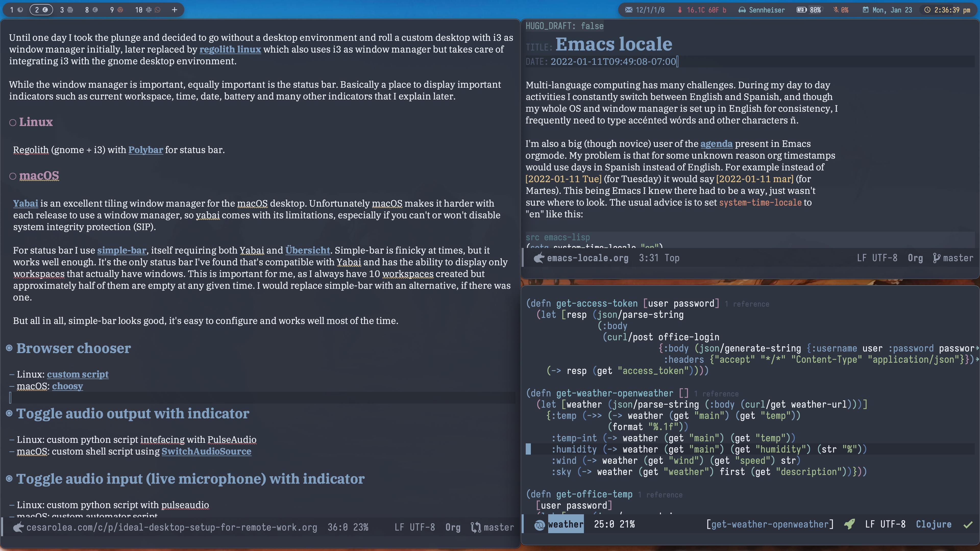Click the mail envelope icon in status bar

(x=629, y=10)
